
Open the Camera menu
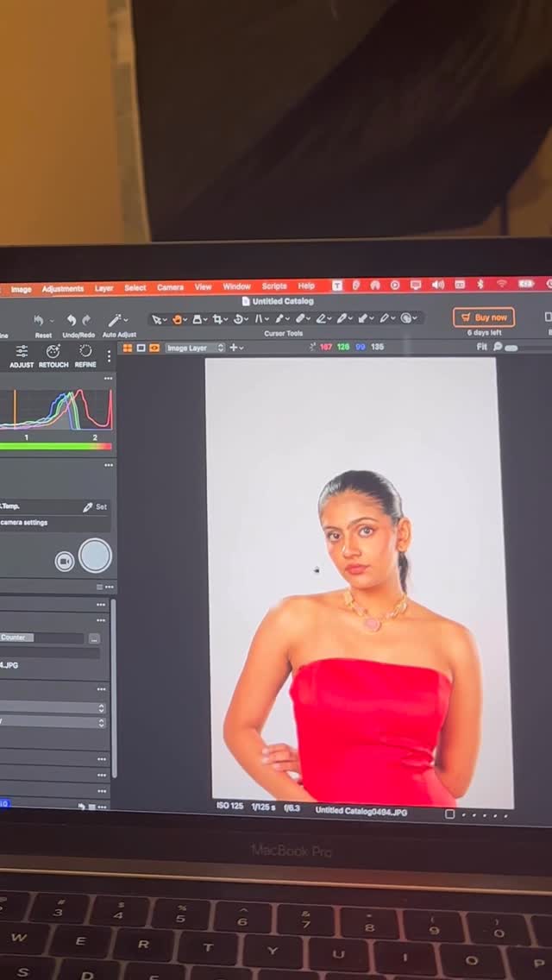pos(170,287)
